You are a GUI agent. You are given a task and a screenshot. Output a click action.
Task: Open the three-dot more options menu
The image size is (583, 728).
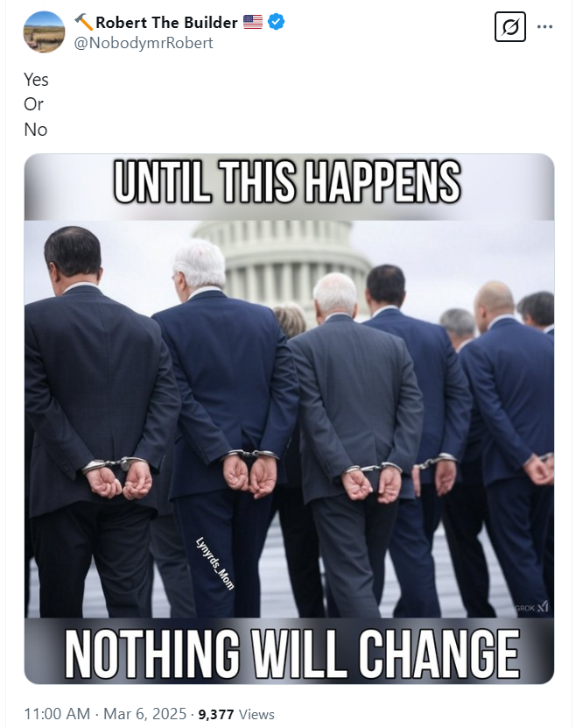coord(544,27)
